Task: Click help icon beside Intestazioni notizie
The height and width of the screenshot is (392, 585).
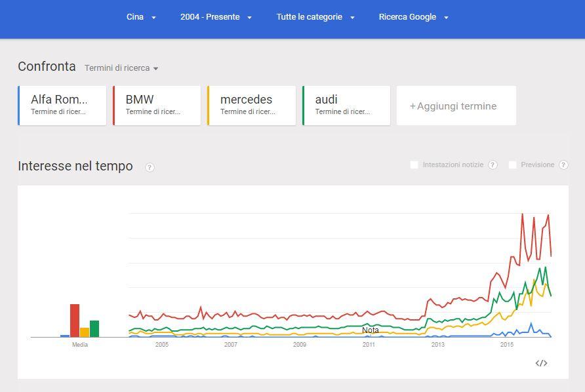Action: pyautogui.click(x=493, y=165)
